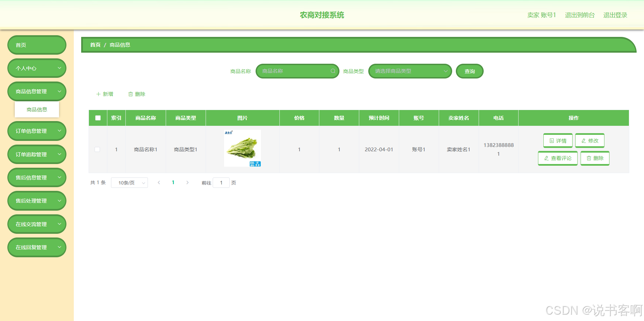Expand the 在线交流管理 sidebar menu

coord(37,224)
